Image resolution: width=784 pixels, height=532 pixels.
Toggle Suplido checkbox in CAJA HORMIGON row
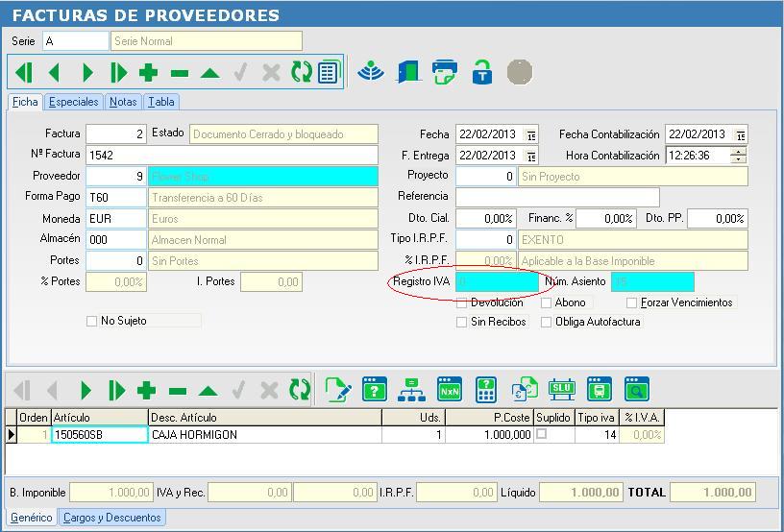coord(541,434)
